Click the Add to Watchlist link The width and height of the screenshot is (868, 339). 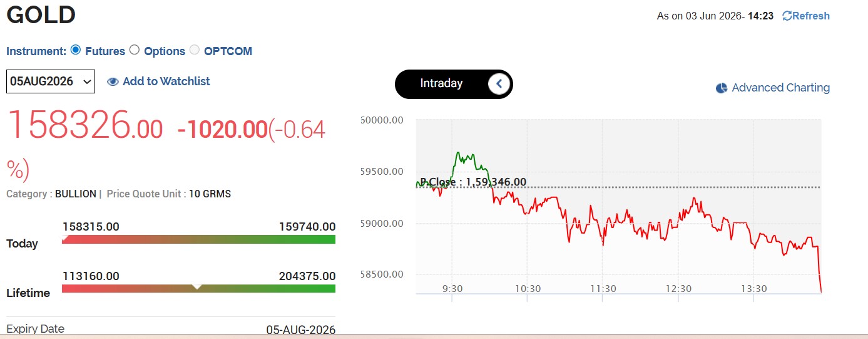tap(166, 81)
